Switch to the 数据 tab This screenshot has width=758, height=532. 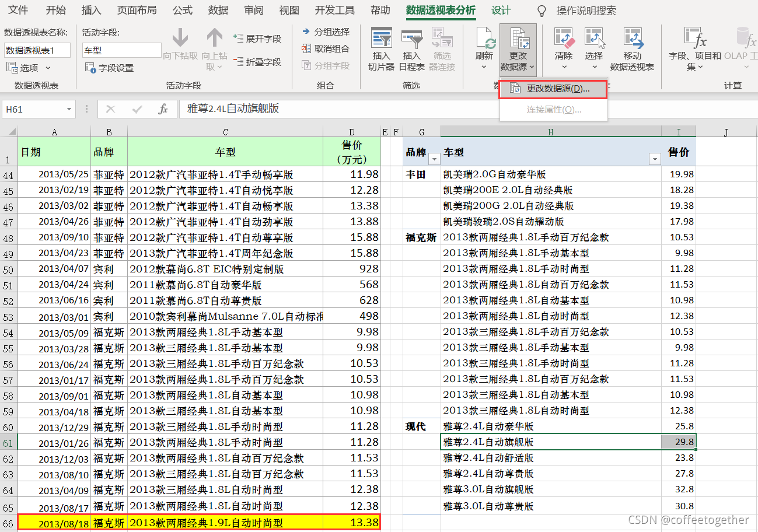click(x=218, y=10)
